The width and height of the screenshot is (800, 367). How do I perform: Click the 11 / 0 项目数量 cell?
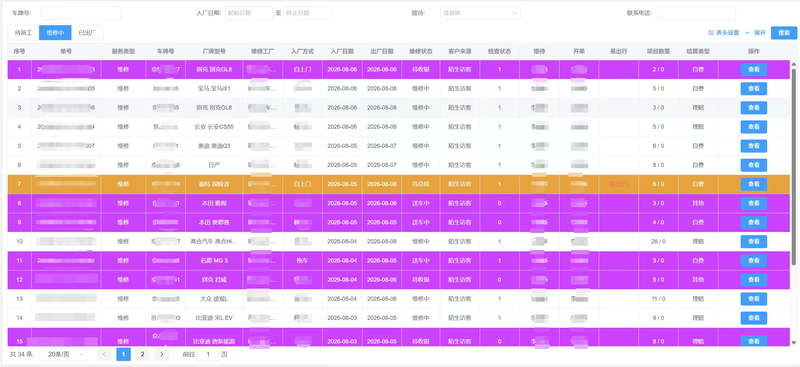point(659,299)
